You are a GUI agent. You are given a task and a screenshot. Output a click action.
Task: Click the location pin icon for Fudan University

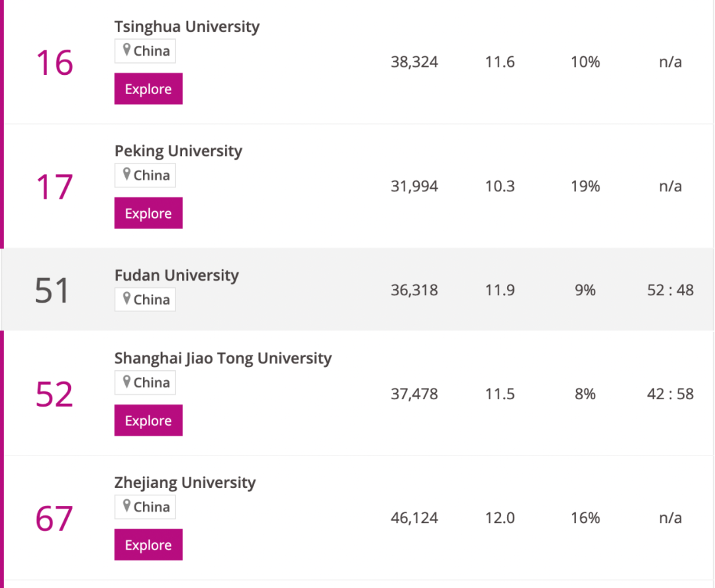pyautogui.click(x=126, y=299)
